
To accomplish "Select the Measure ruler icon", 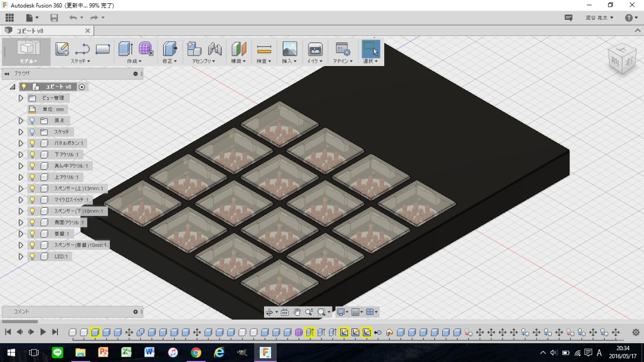I will click(x=264, y=49).
